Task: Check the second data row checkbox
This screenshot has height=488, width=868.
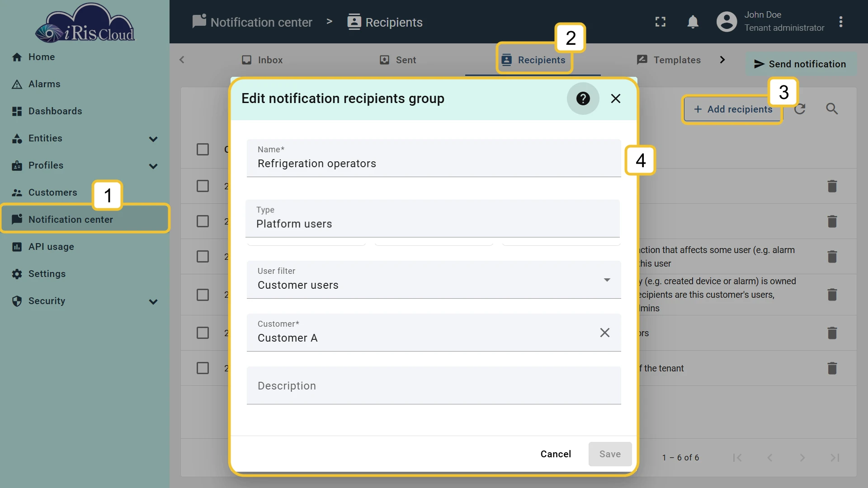Action: [x=203, y=221]
